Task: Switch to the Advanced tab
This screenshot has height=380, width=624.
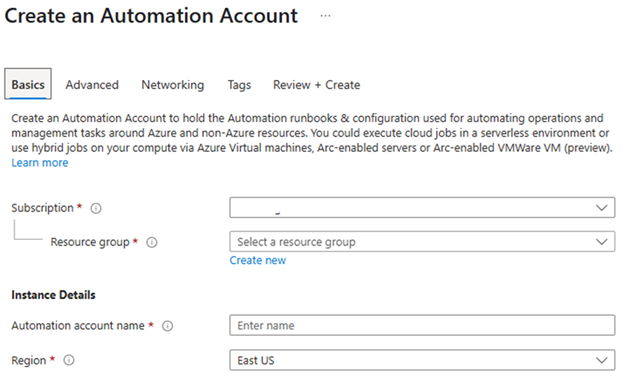Action: (92, 85)
